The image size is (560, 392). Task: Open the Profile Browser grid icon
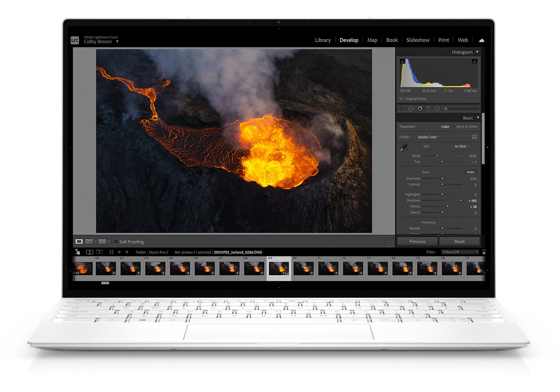click(x=474, y=137)
